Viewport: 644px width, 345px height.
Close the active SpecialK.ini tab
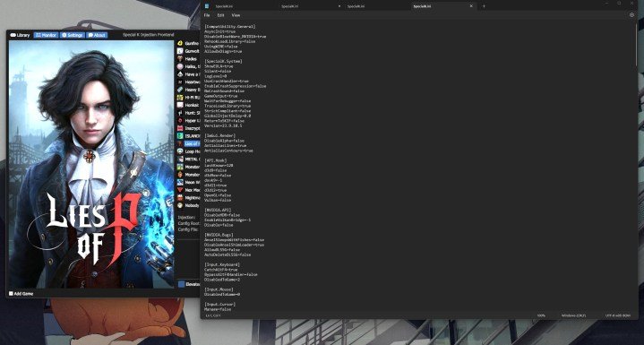[471, 6]
